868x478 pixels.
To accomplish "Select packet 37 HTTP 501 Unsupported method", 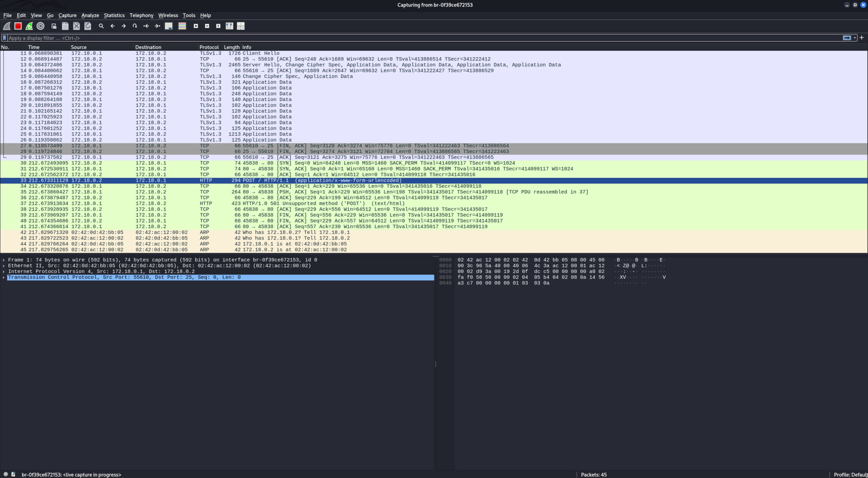I will tap(434, 204).
